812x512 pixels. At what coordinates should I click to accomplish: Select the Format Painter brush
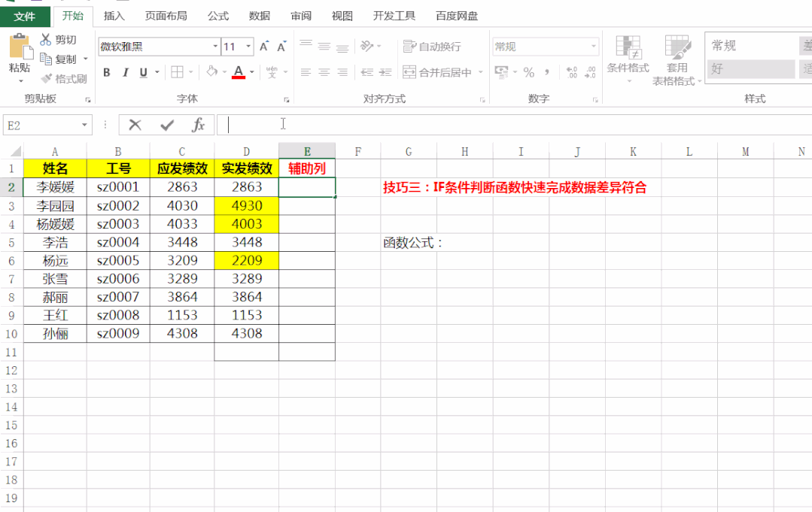pos(47,79)
